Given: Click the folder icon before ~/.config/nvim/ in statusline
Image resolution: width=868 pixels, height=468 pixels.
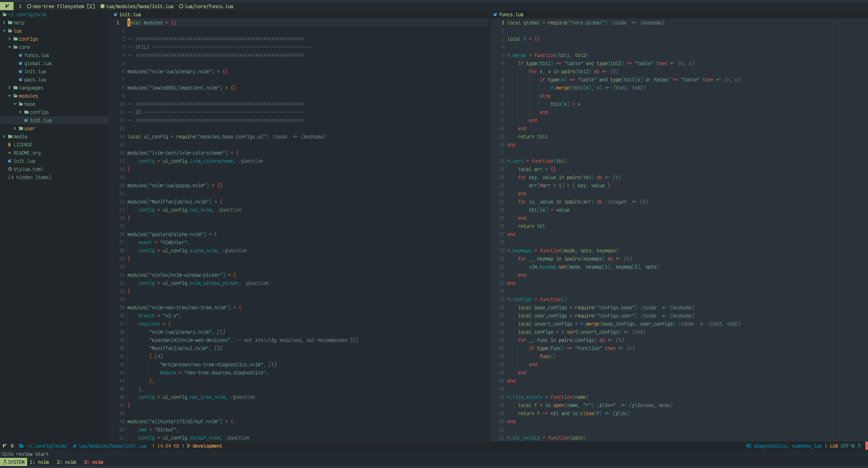Looking at the screenshot, I should tap(21, 446).
